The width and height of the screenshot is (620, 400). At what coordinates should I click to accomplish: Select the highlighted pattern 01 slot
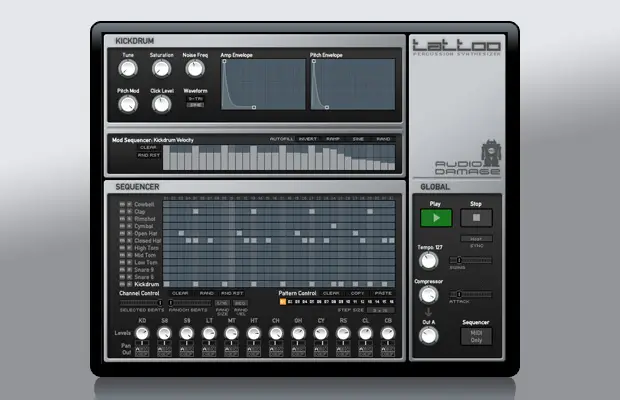click(283, 302)
